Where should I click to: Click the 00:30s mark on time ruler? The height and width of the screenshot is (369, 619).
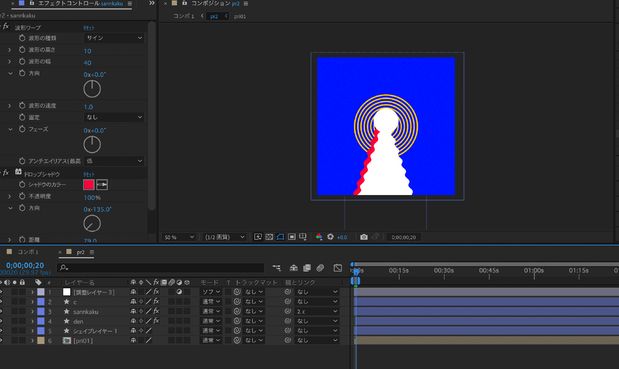(444, 271)
